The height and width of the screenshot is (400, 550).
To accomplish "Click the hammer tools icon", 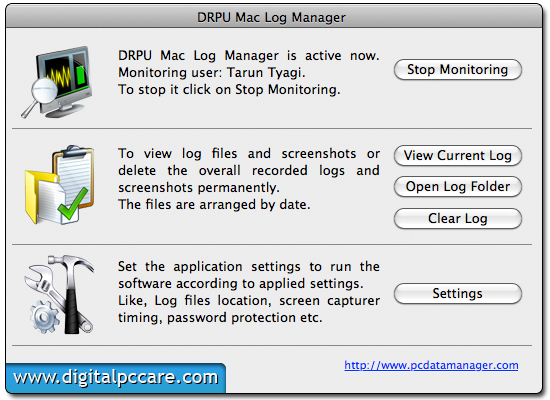I will (74, 293).
